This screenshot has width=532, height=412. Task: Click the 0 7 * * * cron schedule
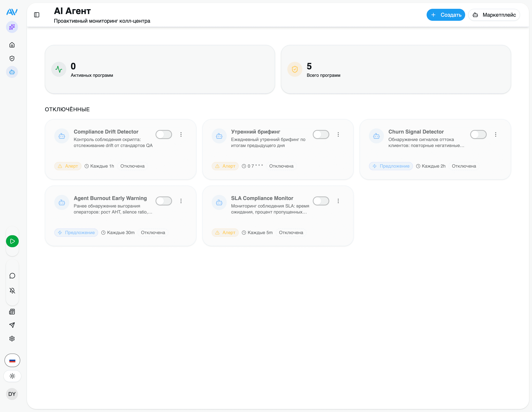tap(255, 166)
